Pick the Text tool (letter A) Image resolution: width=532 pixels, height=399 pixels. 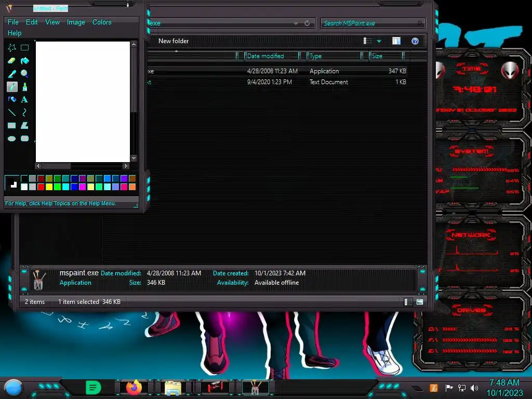(24, 99)
